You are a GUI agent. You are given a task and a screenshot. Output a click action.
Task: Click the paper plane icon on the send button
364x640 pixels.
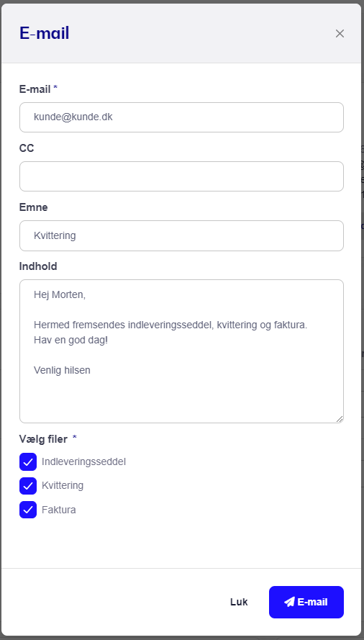(x=289, y=602)
